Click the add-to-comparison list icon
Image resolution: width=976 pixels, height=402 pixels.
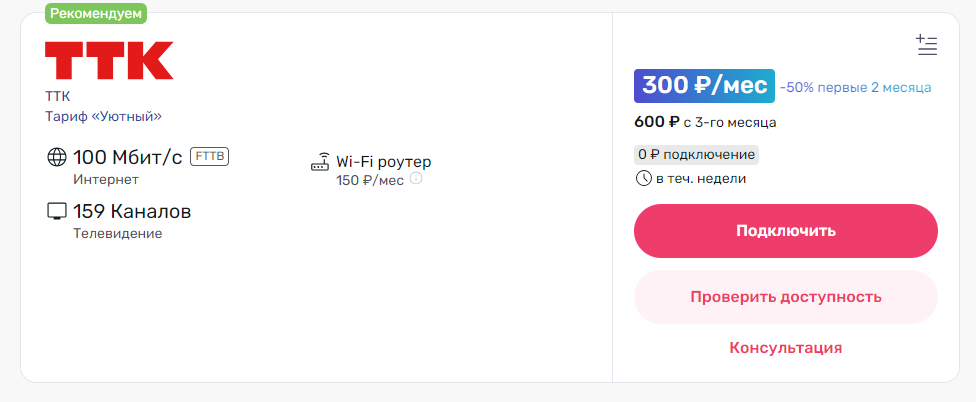point(926,45)
